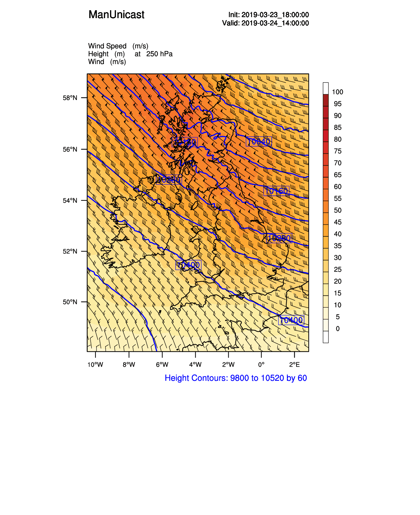
Task: Click the 58°N latitude label
Action: [x=70, y=98]
